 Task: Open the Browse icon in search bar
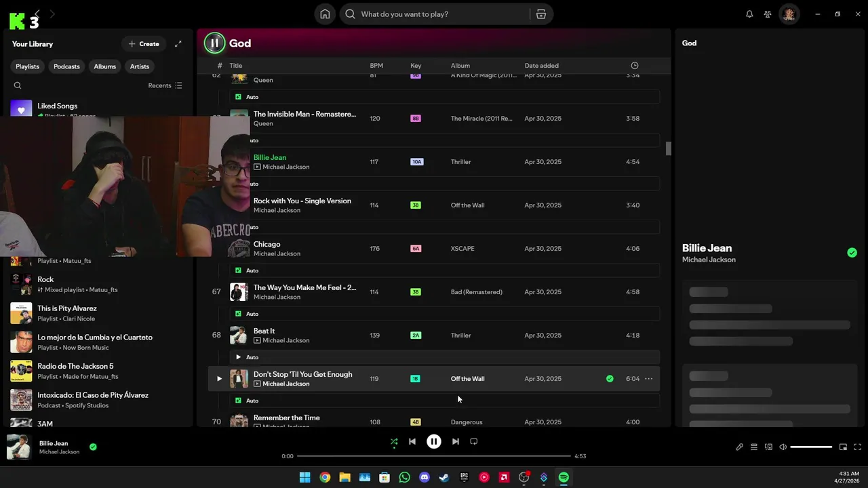tap(540, 14)
